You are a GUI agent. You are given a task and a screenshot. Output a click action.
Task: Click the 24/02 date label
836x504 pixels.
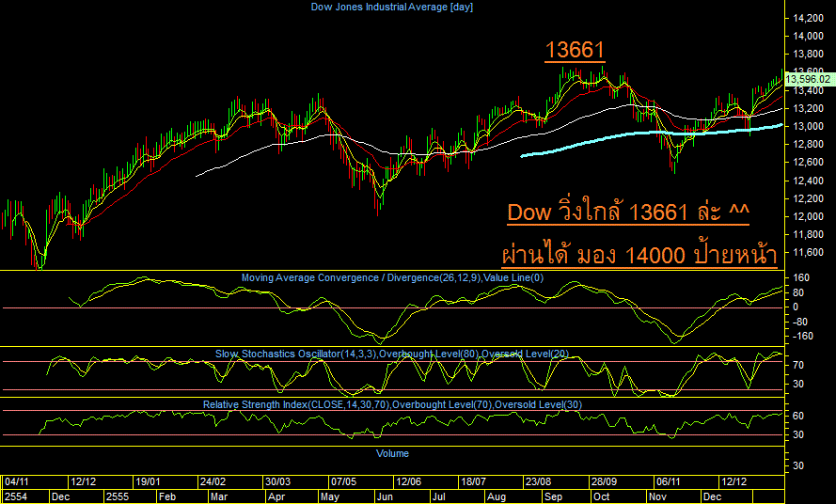pos(213,481)
